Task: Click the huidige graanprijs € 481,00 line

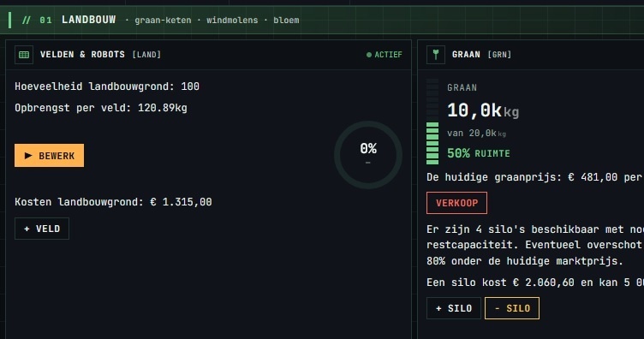Action: click(535, 177)
